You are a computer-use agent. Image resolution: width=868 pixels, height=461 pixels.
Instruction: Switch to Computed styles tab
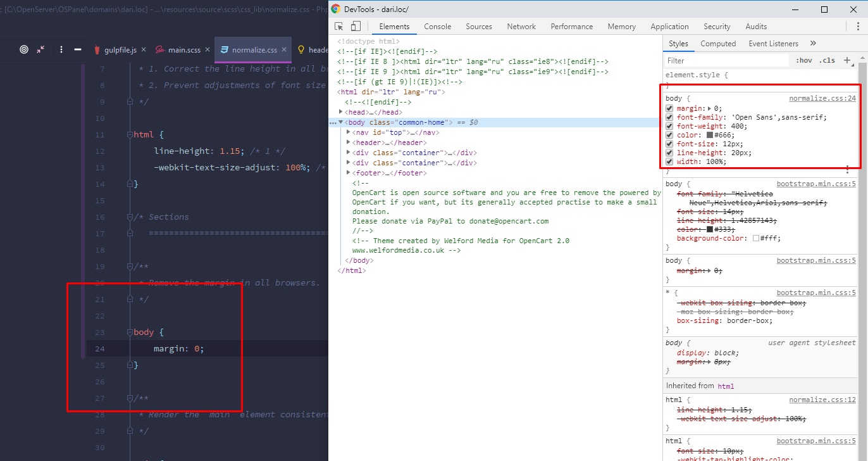718,44
